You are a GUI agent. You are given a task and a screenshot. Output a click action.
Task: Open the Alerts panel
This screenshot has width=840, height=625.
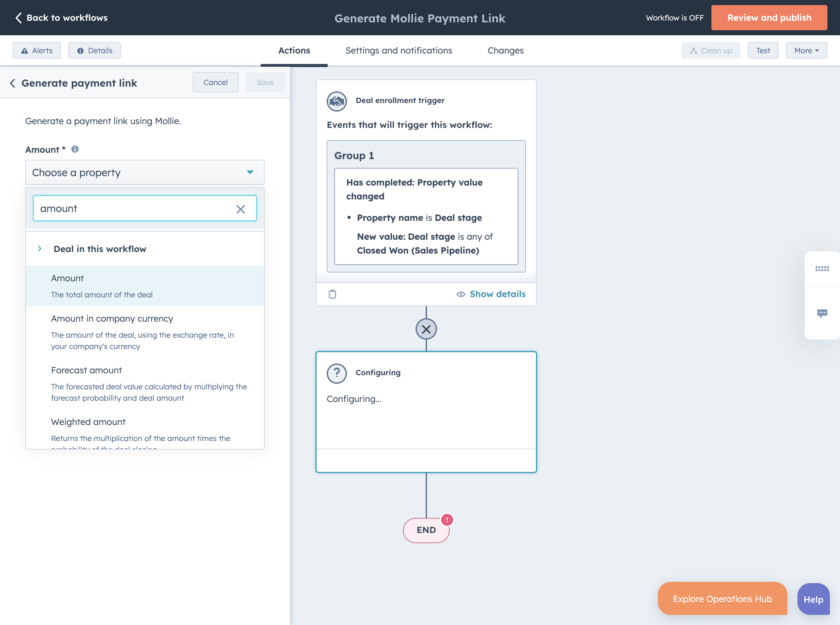(x=37, y=50)
